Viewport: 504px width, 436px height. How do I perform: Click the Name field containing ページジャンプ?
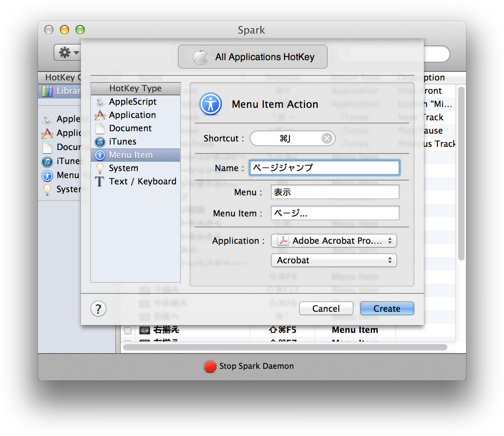325,168
